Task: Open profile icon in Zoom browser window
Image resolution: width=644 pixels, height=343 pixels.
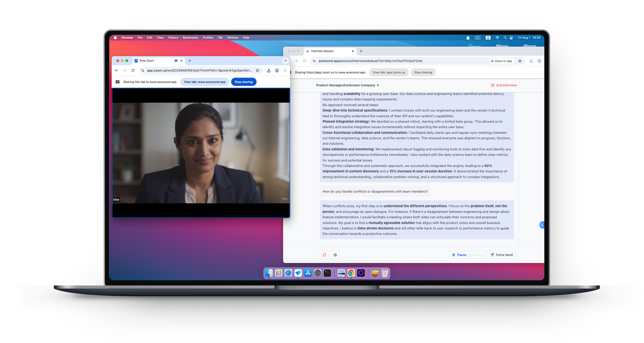Action: (277, 70)
